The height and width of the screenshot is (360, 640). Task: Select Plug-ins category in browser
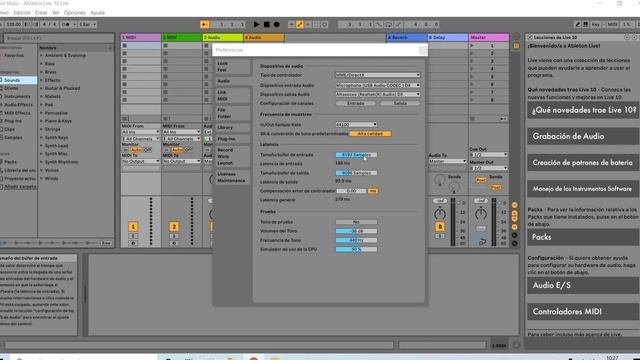point(13,121)
